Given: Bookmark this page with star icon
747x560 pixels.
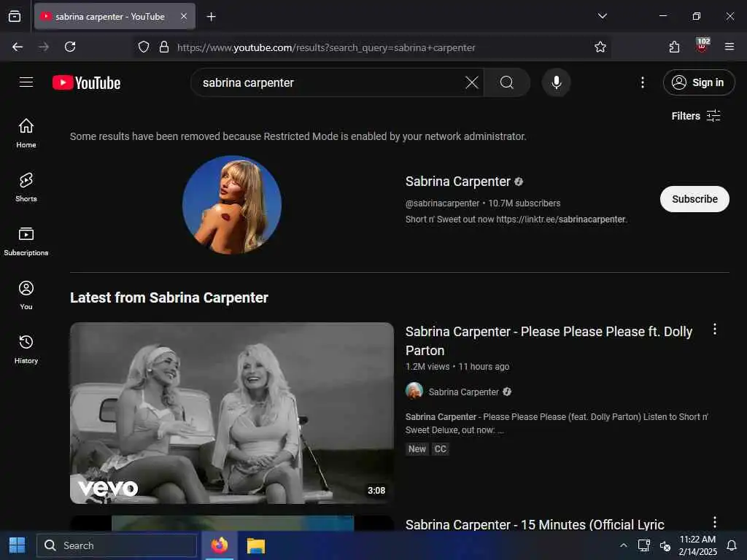Looking at the screenshot, I should (600, 47).
